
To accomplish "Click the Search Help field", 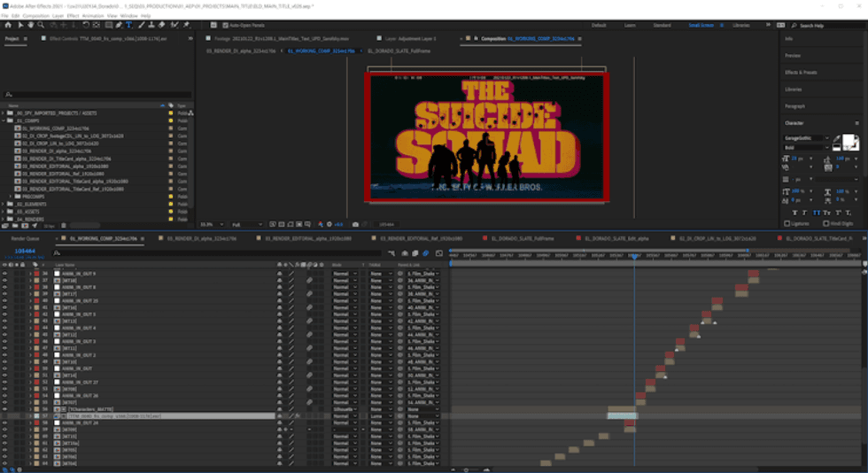I will pyautogui.click(x=827, y=26).
